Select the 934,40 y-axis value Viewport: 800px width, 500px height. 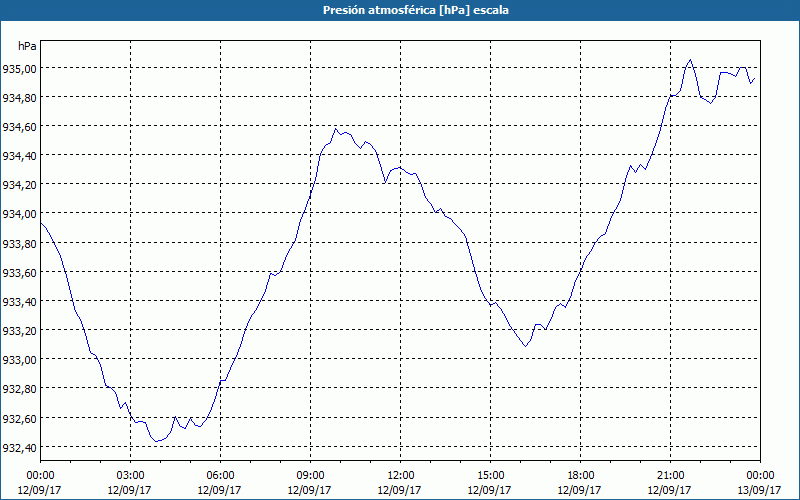click(19, 155)
